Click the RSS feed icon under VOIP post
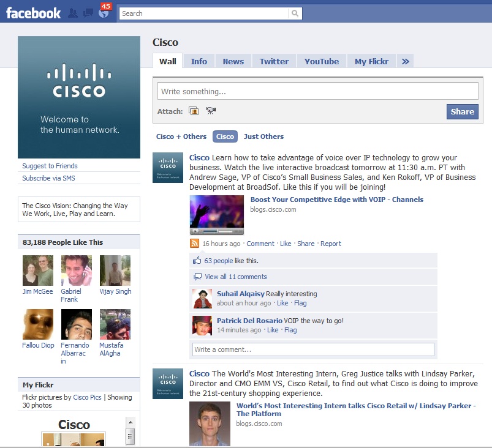The image size is (492, 448). [x=195, y=244]
